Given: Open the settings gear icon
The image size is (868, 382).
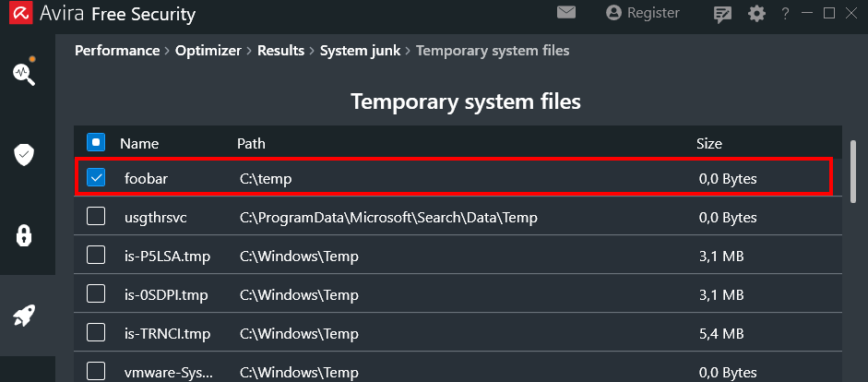Looking at the screenshot, I should pyautogui.click(x=756, y=14).
